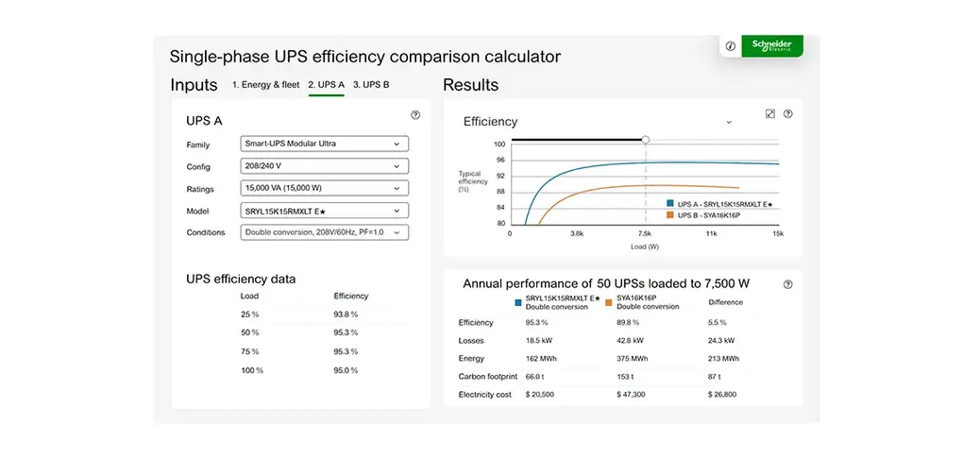Click the '87 t' carbon footprint difference
The width and height of the screenshot is (980, 459).
715,377
